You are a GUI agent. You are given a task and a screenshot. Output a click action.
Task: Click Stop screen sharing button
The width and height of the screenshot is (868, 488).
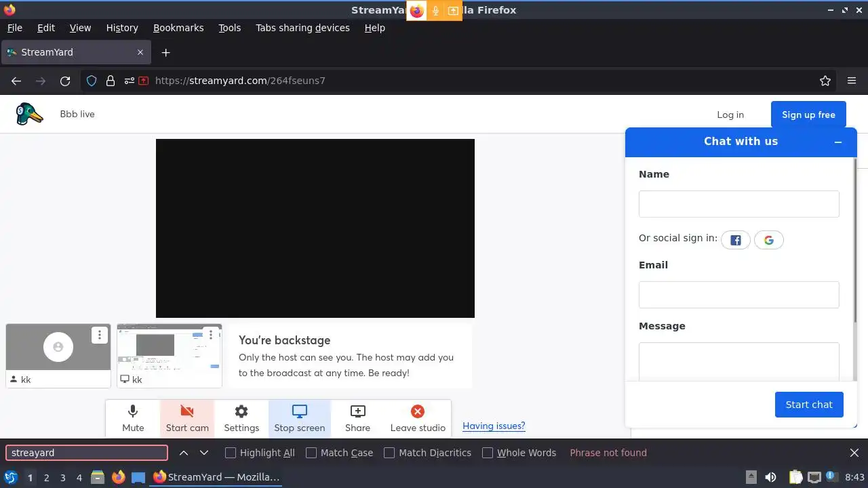tap(299, 418)
